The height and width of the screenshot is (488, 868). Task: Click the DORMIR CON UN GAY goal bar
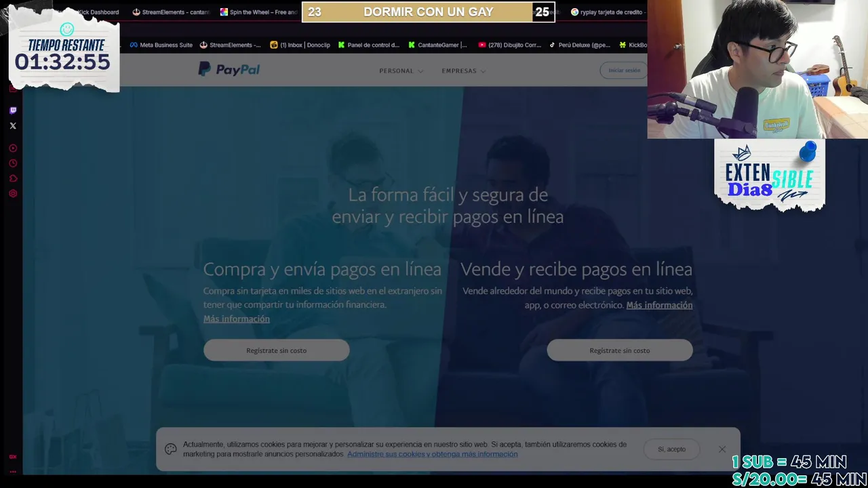429,12
